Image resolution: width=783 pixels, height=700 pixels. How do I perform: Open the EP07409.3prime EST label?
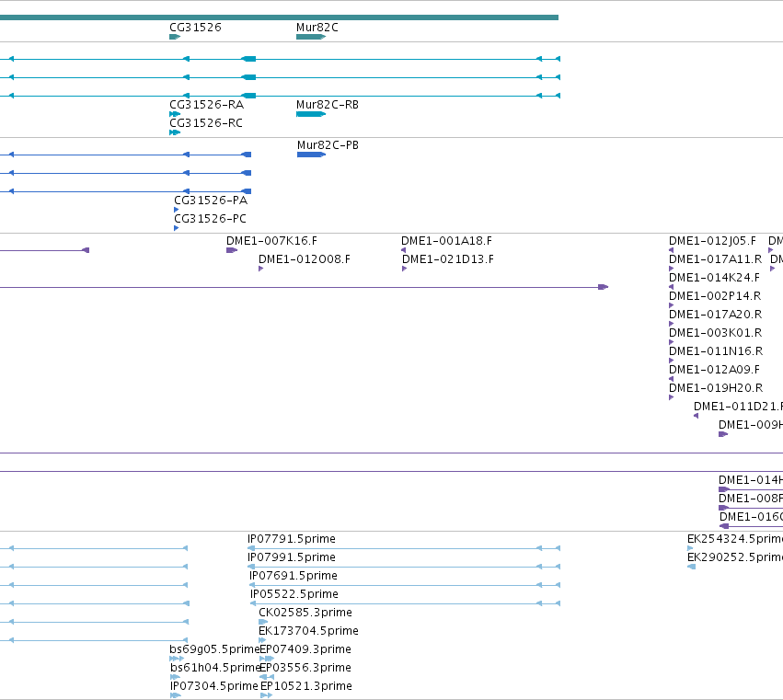(305, 650)
